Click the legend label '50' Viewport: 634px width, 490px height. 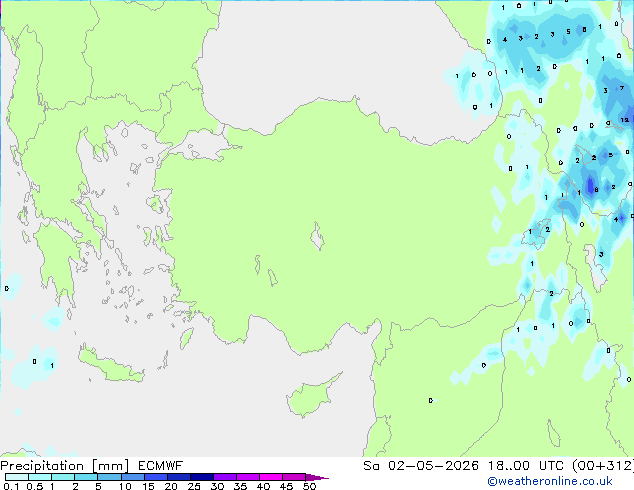(309, 486)
